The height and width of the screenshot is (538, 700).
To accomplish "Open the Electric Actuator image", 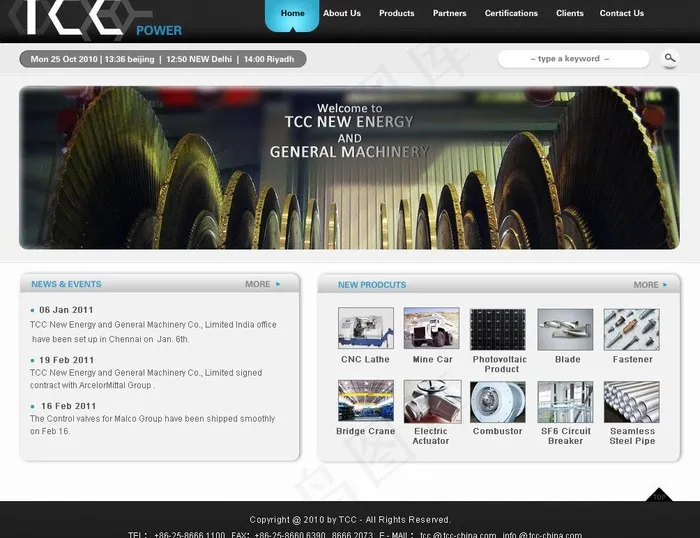I will 432,401.
